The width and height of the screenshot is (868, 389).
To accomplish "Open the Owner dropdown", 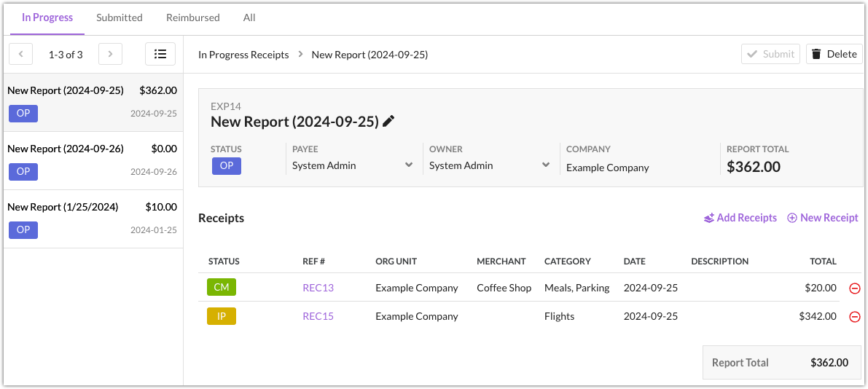I will tap(489, 165).
